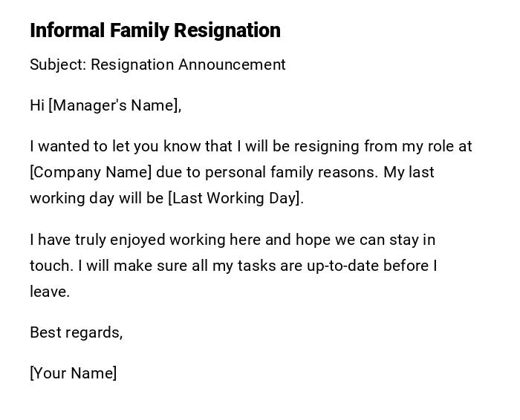
Task: Click the word "leave." ending second paragraph
Action: click(x=50, y=292)
